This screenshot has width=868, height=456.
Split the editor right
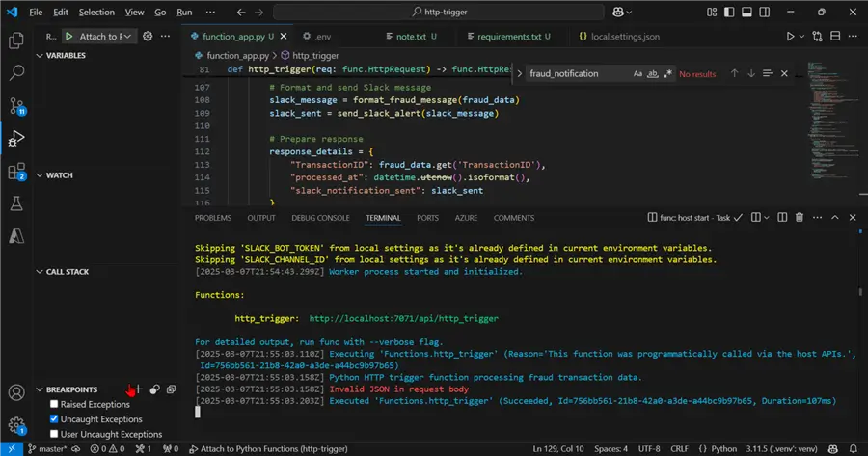(835, 37)
